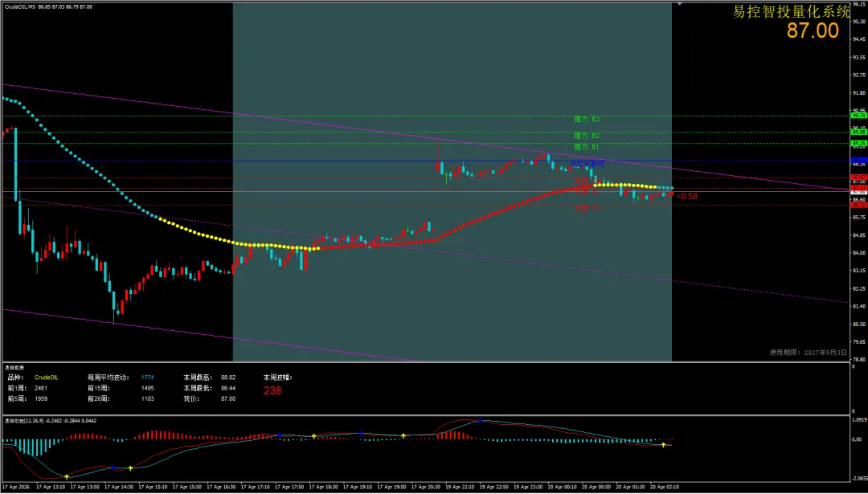Screen dimensions: 868x494
Task: Select the 前15周 value 1495
Action: coord(148,388)
